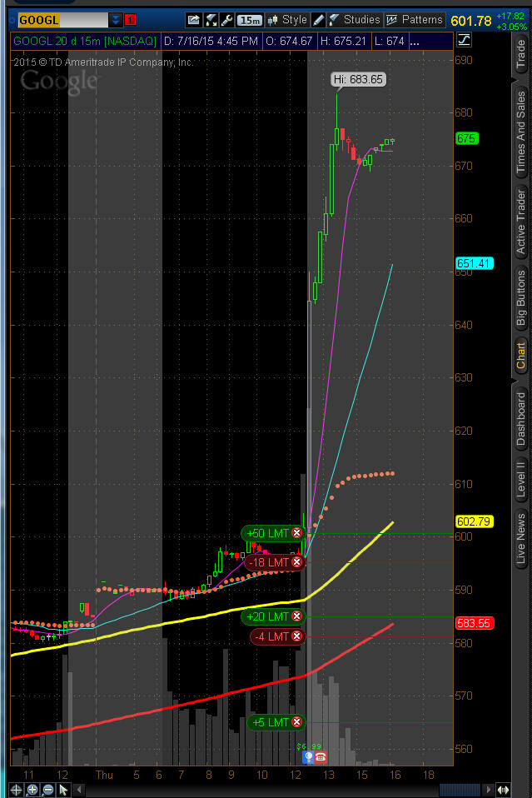Click the horizontal scrollbar thumb
Image resolution: width=532 pixels, height=798 pixels.
460,790
